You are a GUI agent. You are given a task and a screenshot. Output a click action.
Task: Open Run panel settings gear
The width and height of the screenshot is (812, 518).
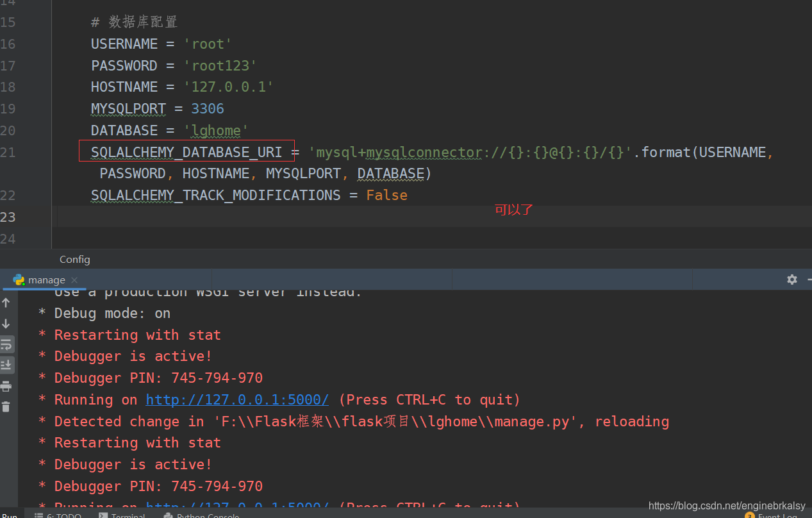click(x=792, y=280)
